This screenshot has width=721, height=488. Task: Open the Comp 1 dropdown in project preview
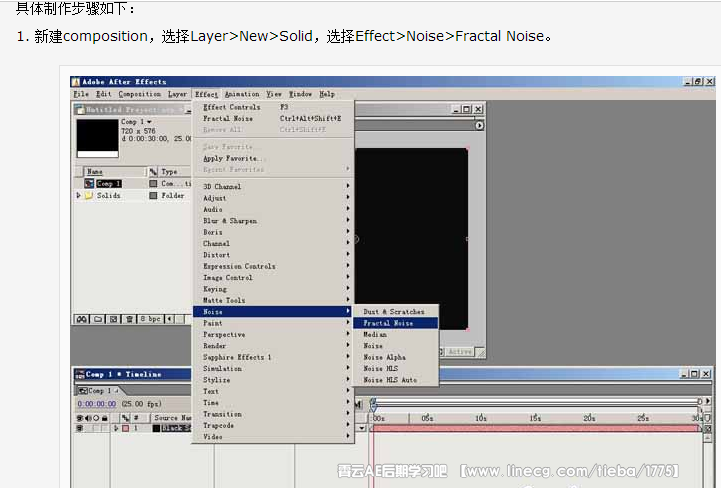click(149, 122)
